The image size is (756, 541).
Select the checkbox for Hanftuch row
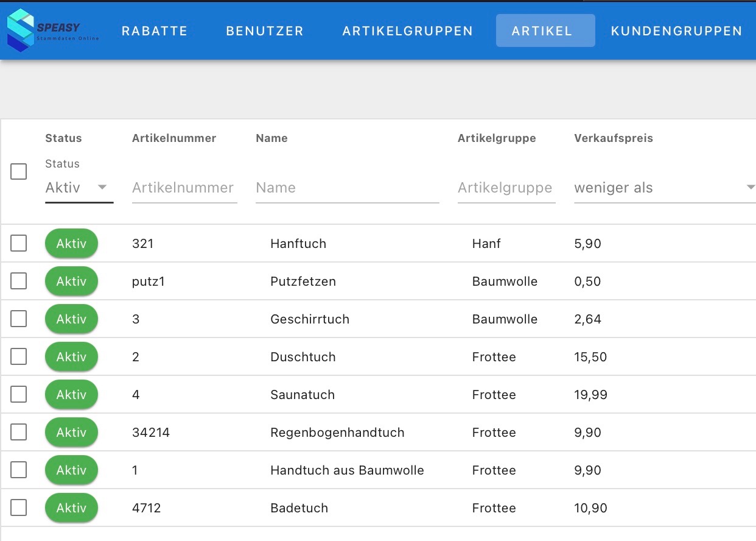(19, 243)
